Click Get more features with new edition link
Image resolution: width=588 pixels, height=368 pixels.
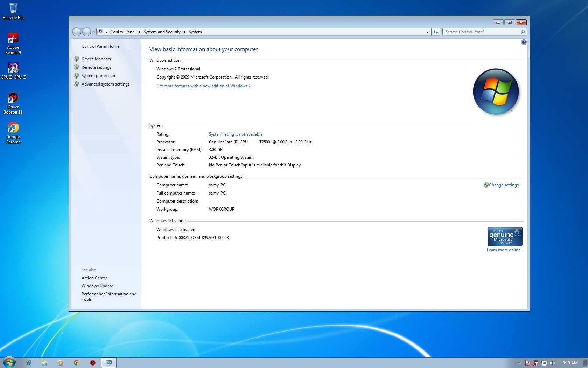pos(203,86)
